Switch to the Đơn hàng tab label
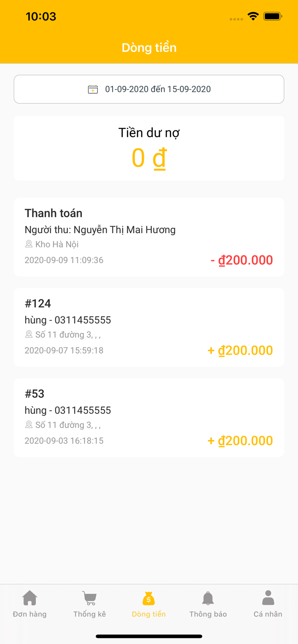Viewport: 298px width, 644px height. coord(30,614)
